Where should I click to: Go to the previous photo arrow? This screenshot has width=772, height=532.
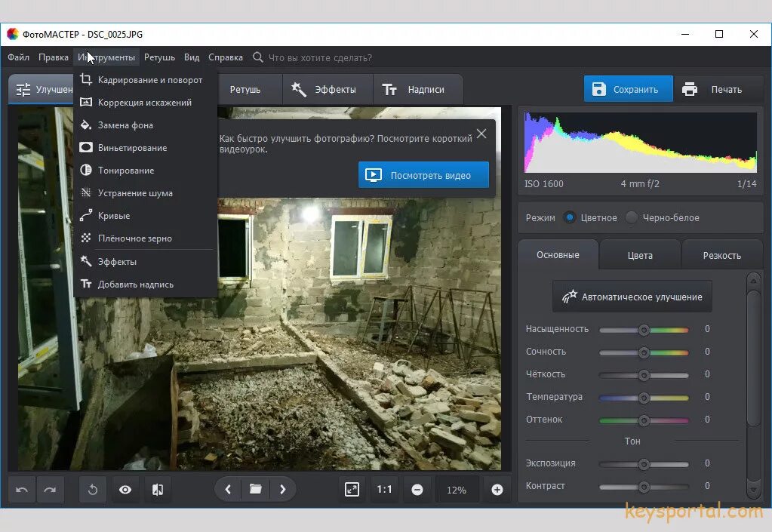228,489
